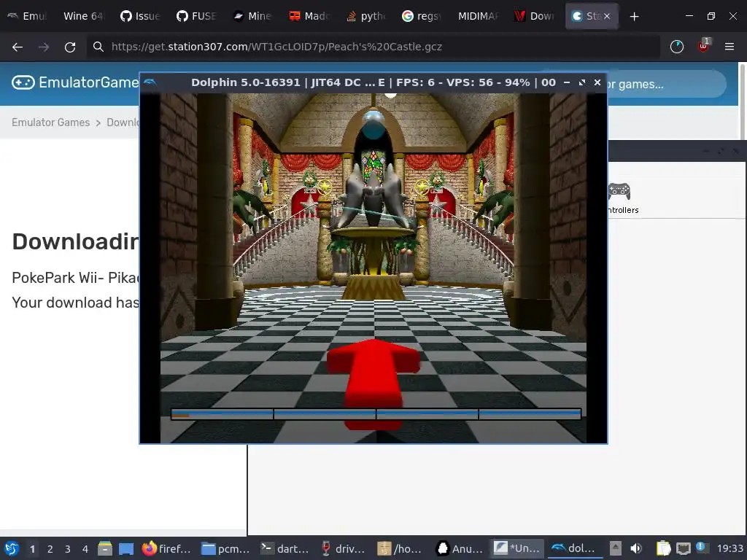The width and height of the screenshot is (747, 560).
Task: Click the EmulatorGames site logo
Action: [x=75, y=82]
